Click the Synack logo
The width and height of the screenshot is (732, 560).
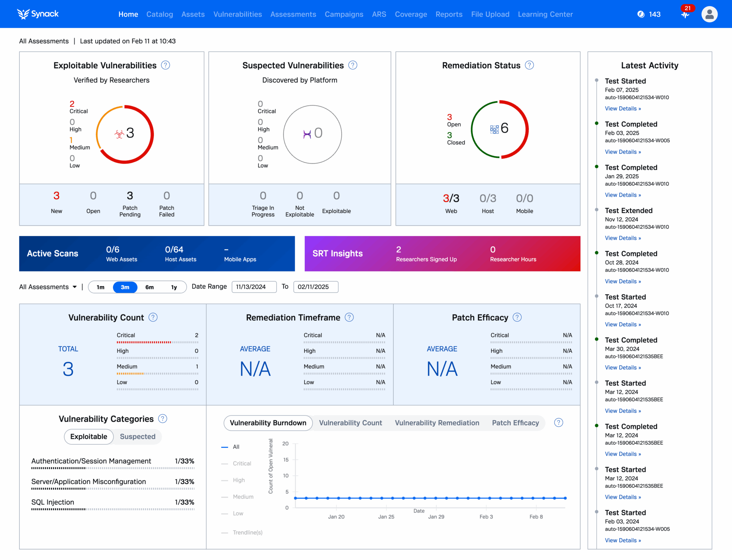point(38,14)
